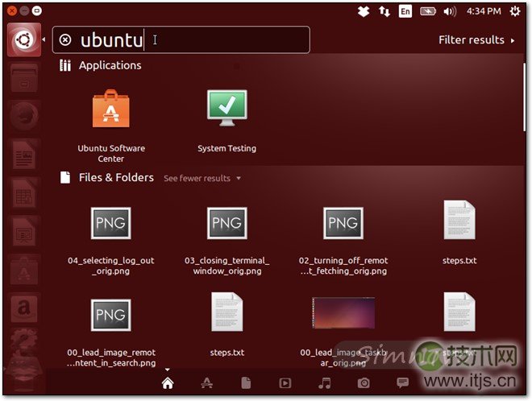This screenshot has height=401, width=532.
Task: Expand the Filter results panel
Action: pyautogui.click(x=476, y=40)
